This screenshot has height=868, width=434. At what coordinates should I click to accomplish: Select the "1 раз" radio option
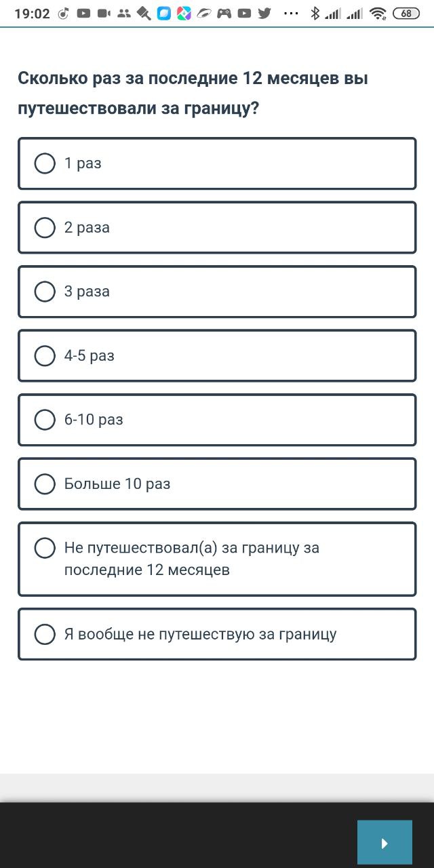pos(217,163)
